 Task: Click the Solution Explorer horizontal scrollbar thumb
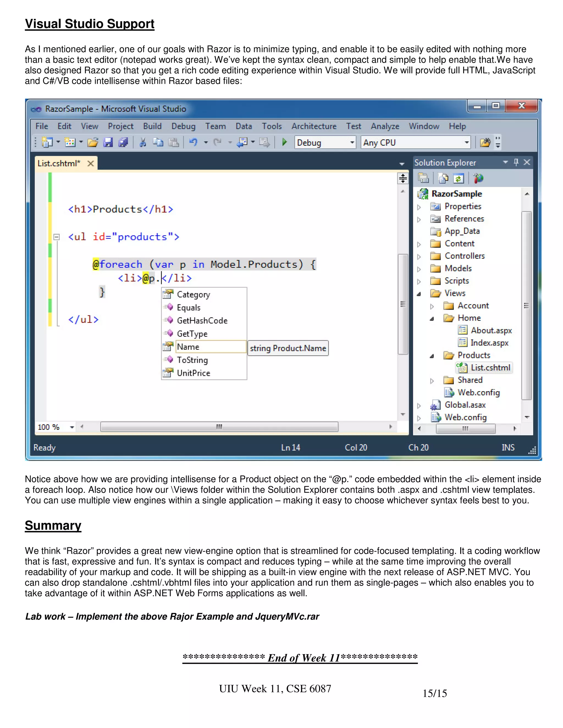(x=466, y=429)
